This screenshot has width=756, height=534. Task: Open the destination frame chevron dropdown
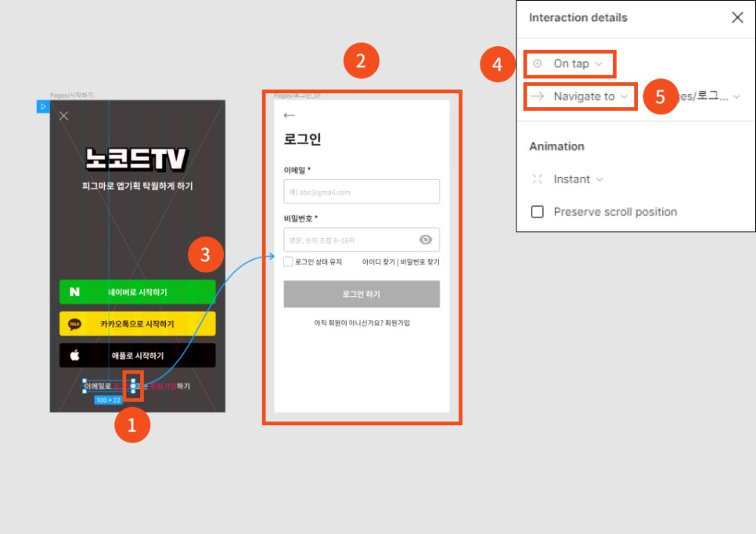pos(736,97)
